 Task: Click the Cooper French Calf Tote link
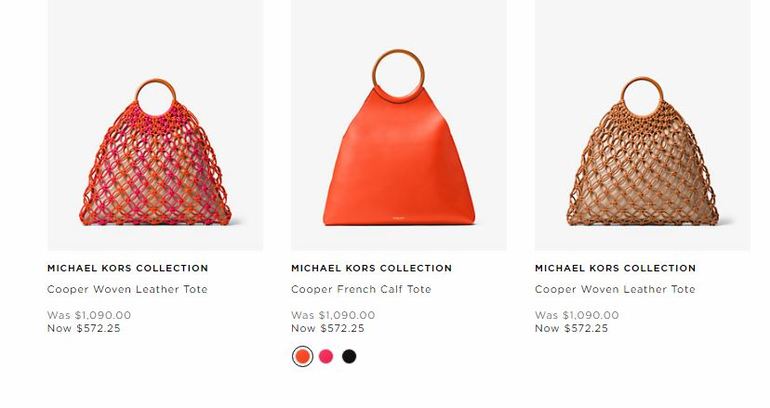361,289
